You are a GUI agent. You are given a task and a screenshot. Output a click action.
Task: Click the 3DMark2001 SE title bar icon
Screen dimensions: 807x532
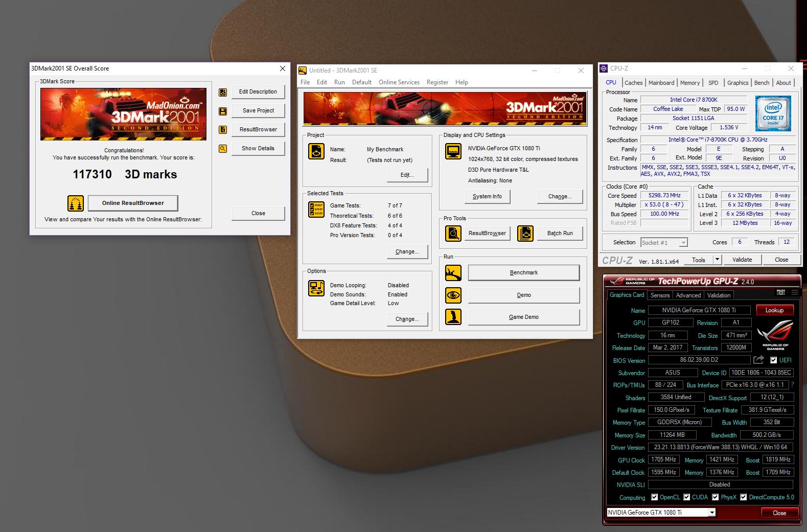(303, 71)
